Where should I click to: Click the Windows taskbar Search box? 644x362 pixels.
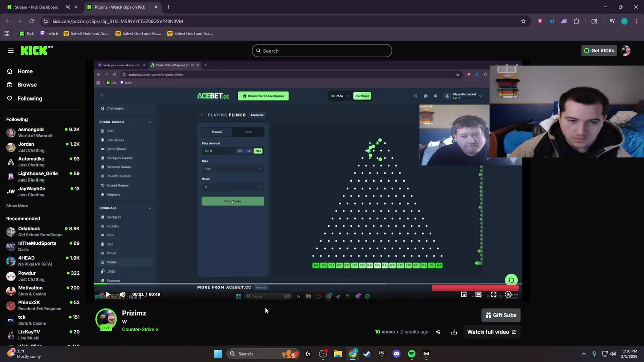[x=263, y=354]
